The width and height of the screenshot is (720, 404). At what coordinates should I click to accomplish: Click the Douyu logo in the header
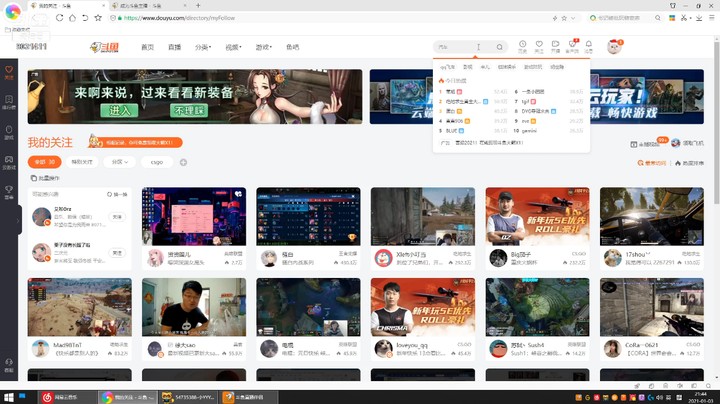click(105, 47)
